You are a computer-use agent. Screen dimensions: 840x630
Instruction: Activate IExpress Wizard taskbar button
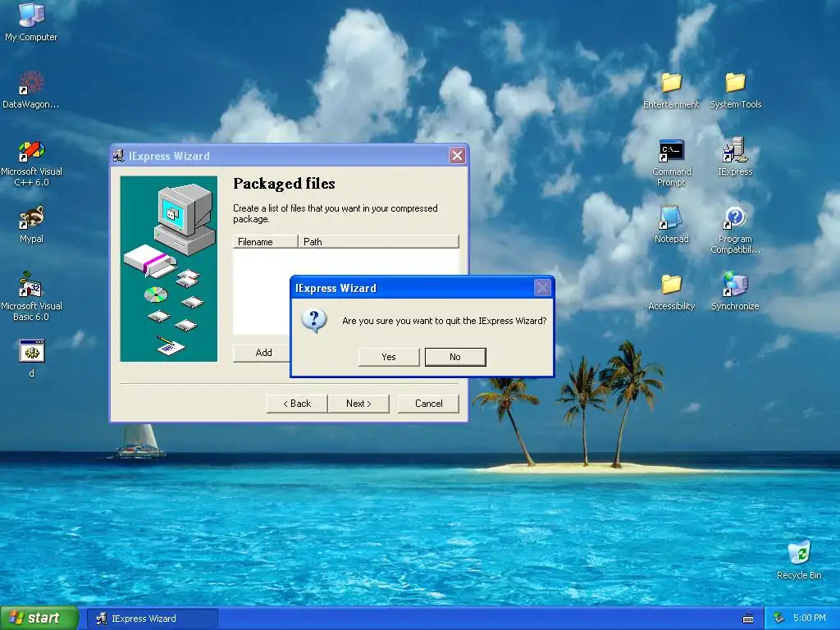tap(152, 619)
